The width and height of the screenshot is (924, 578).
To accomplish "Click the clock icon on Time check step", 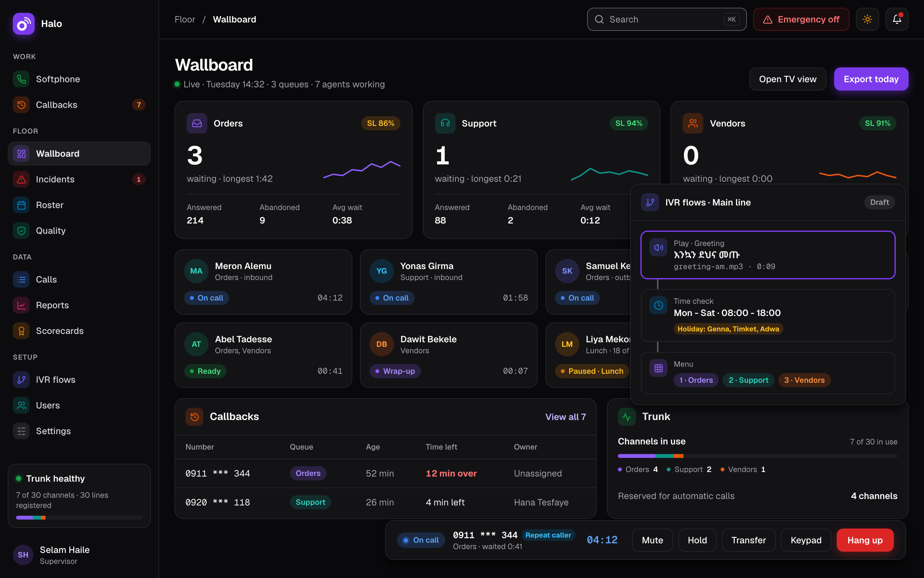I will (659, 305).
